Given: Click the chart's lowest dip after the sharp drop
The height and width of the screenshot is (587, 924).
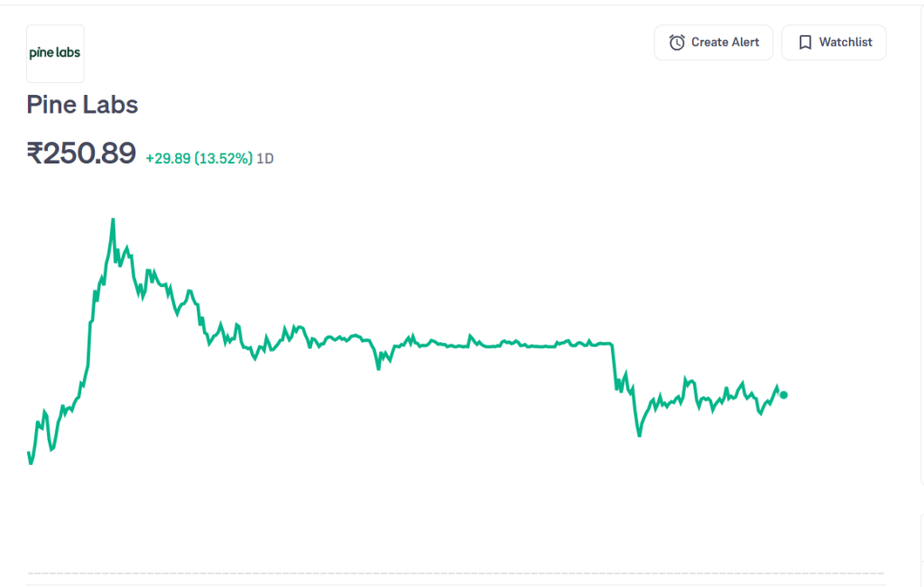Looking at the screenshot, I should pyautogui.click(x=640, y=435).
